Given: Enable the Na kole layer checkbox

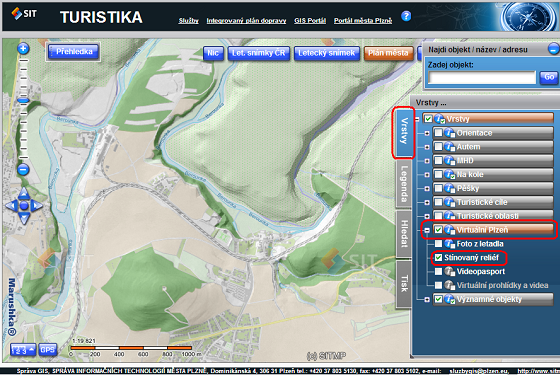Looking at the screenshot, I should [x=438, y=174].
